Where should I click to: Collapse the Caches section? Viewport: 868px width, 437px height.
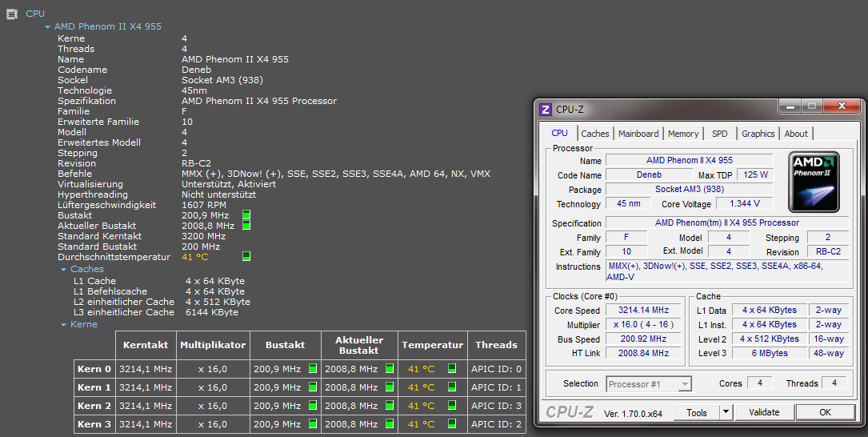tap(64, 269)
